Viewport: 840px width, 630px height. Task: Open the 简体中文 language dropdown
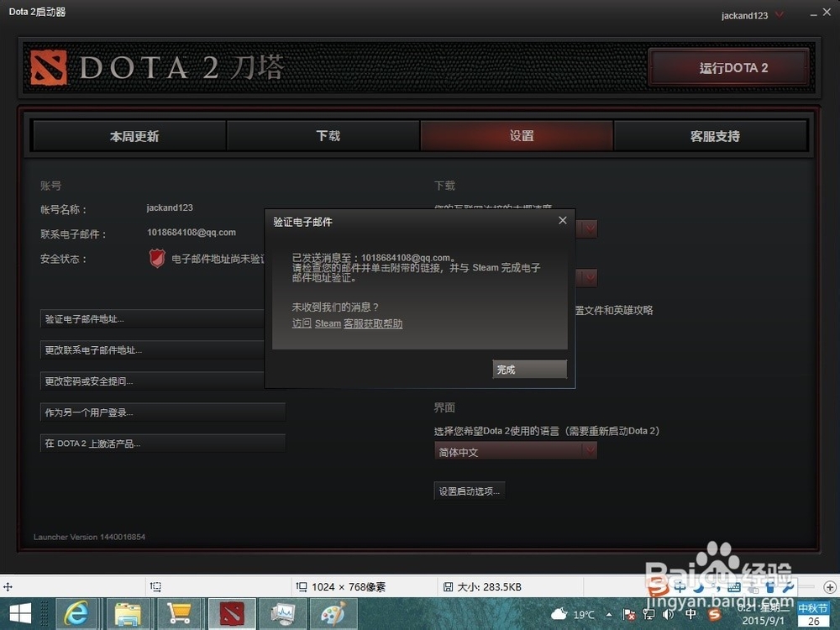tap(516, 452)
